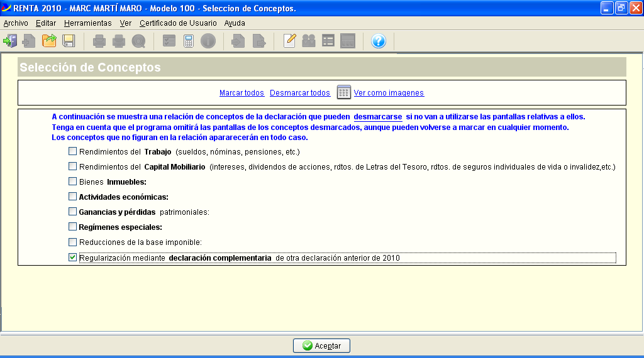Open Certificado de Usuario menu

point(178,23)
